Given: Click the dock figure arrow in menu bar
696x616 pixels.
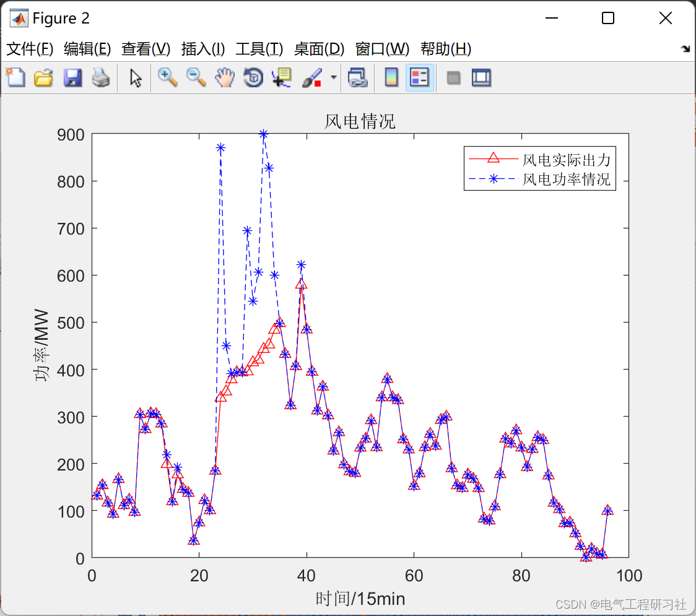Looking at the screenshot, I should click(x=686, y=49).
